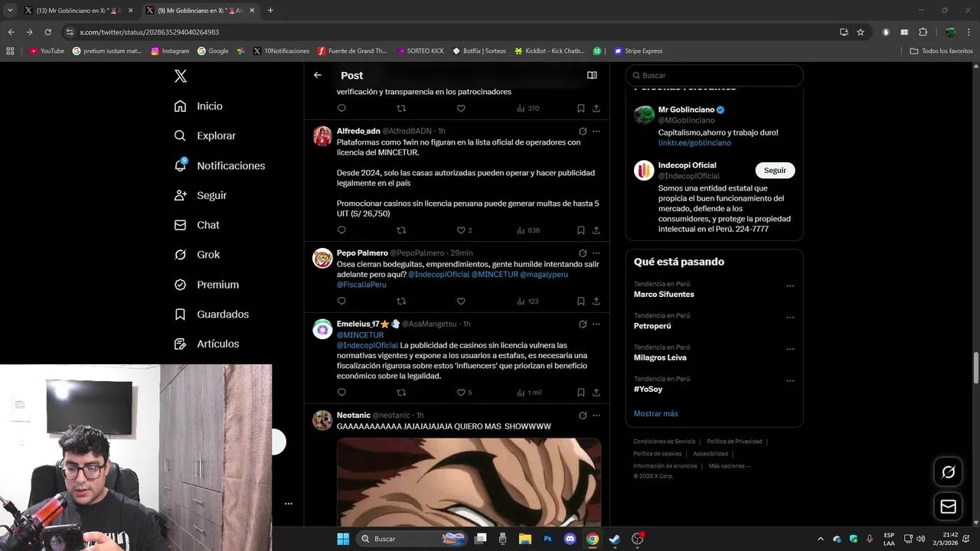Open options for Petroperú trend
Image resolution: width=980 pixels, height=551 pixels.
(x=790, y=318)
